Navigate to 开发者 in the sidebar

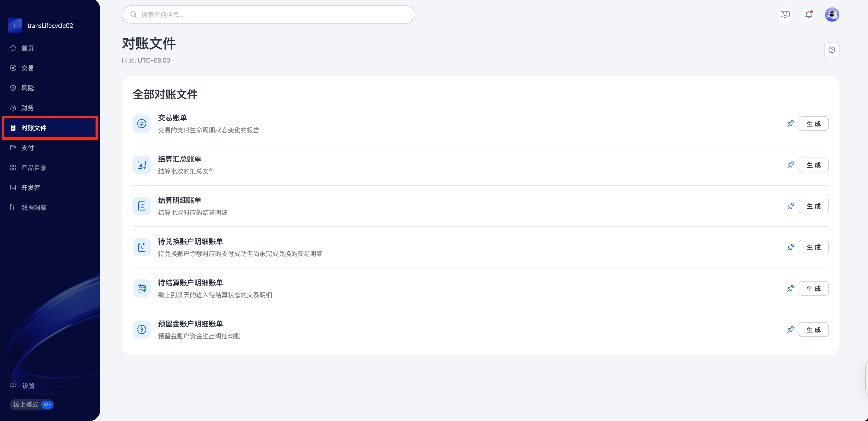coord(30,188)
